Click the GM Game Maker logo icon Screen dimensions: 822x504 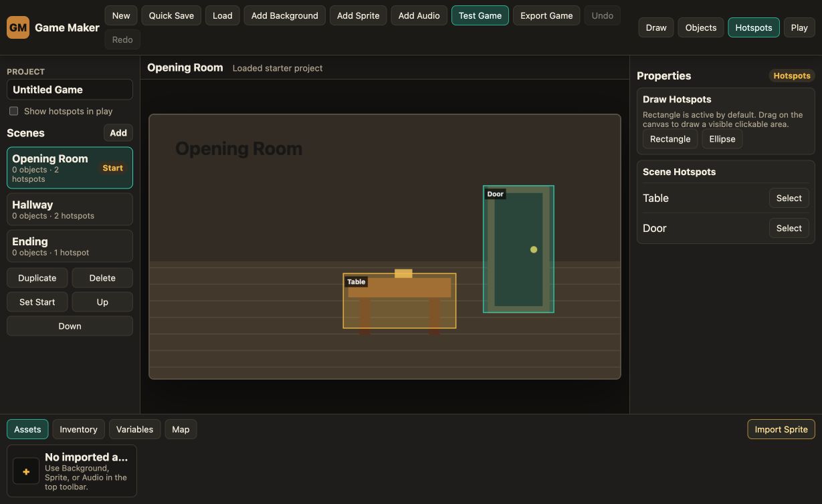click(x=18, y=27)
